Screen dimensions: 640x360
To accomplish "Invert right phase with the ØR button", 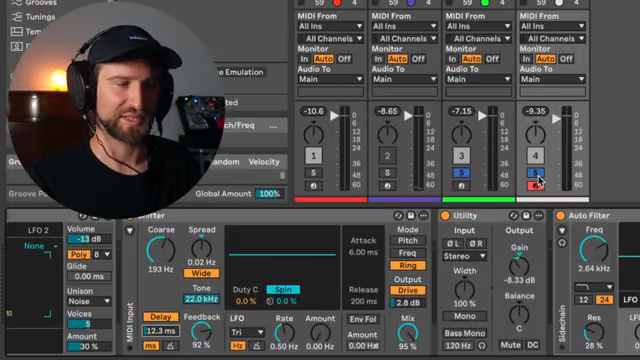I will click(476, 244).
